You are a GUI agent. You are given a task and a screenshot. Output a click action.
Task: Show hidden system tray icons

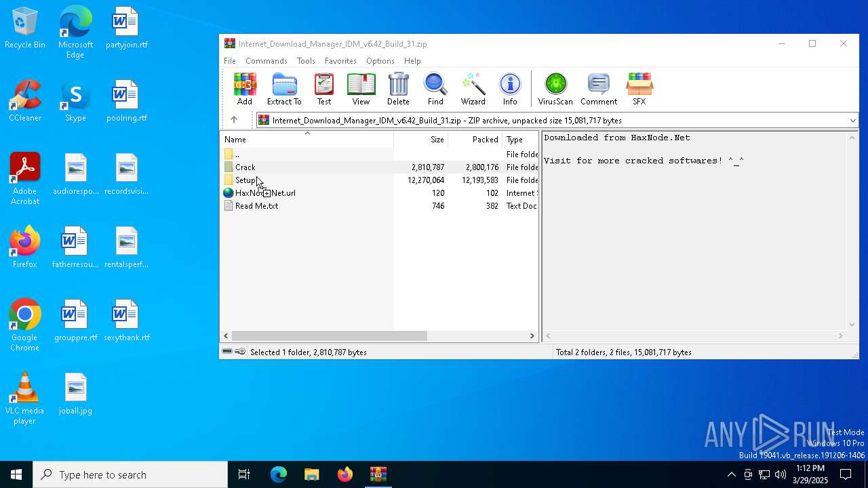click(731, 474)
